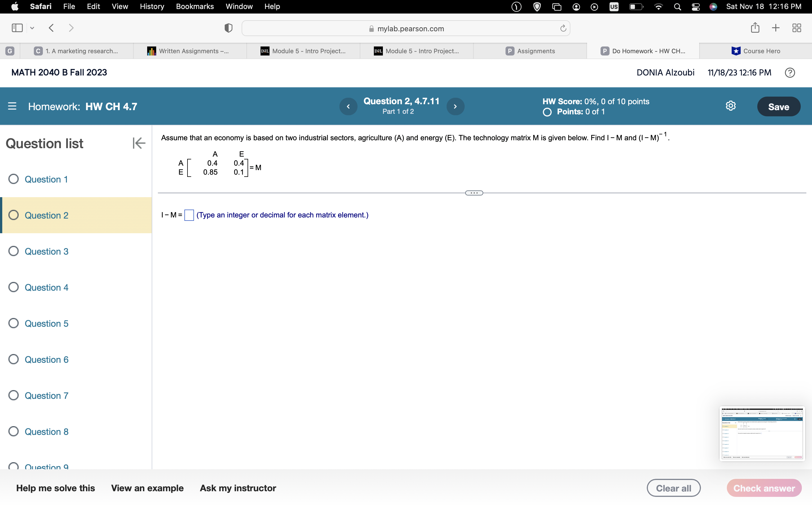
Task: Select the Question 6 radio button
Action: pos(14,359)
